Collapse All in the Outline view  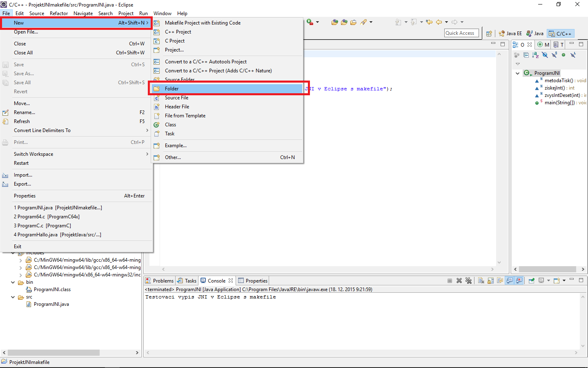click(526, 55)
